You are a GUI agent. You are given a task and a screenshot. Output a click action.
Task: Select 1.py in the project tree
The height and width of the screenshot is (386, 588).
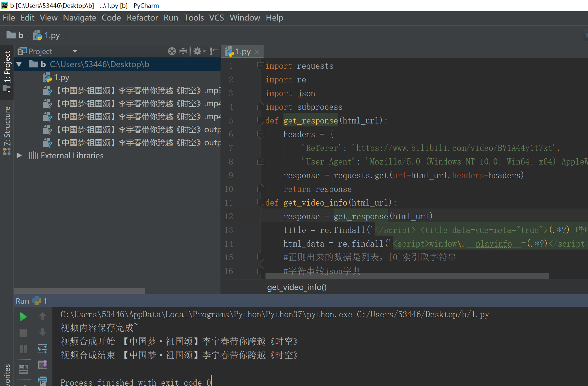[56, 78]
